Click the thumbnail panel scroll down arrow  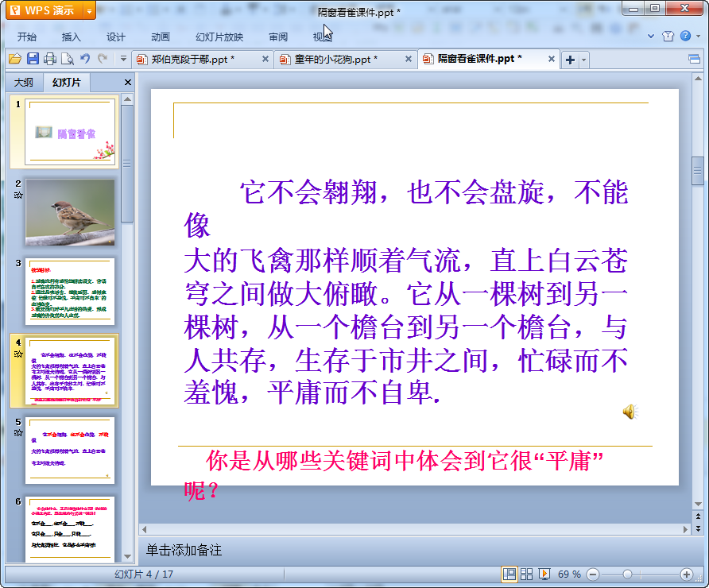[x=127, y=556]
